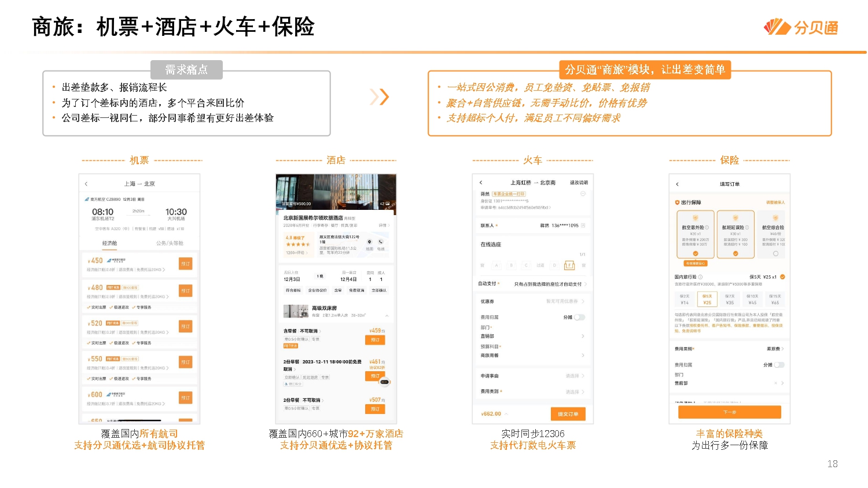Open the 自动支付 seat payment option chevron
Image resolution: width=868 pixels, height=488 pixels.
tap(586, 284)
